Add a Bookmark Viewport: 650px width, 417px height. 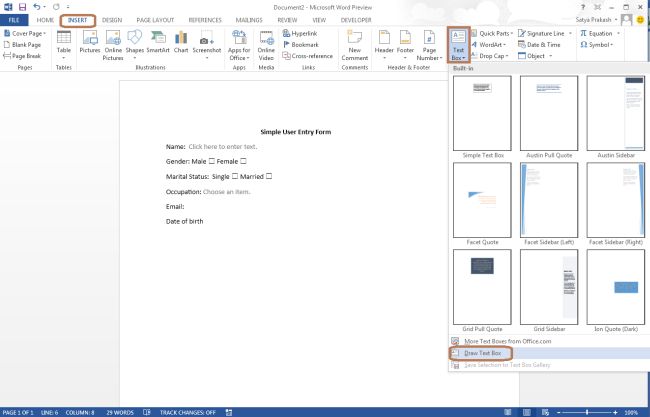301,45
